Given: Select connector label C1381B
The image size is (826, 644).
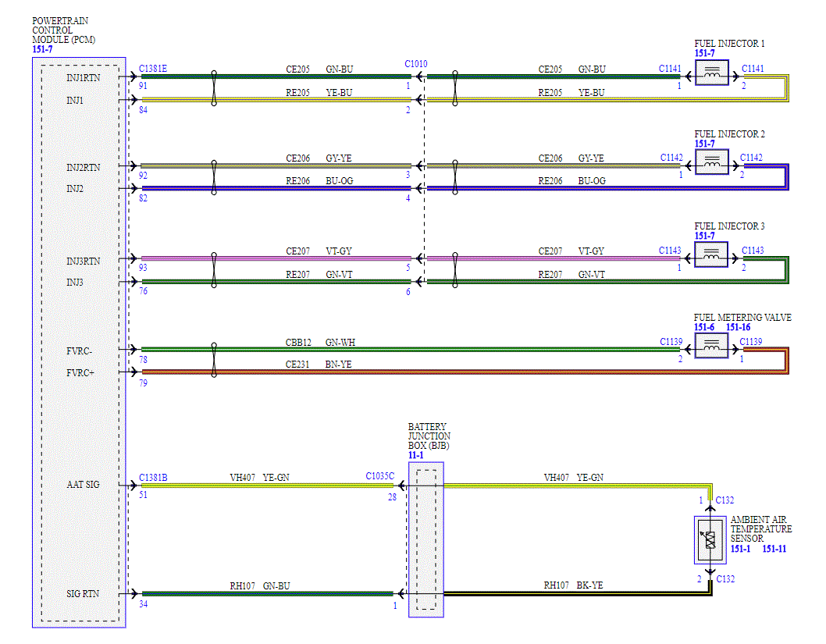Looking at the screenshot, I should [153, 478].
